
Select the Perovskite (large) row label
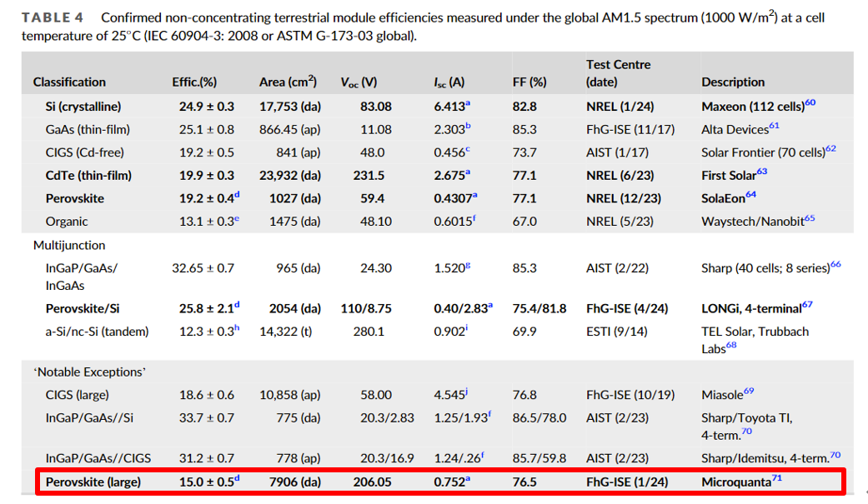coord(93,482)
